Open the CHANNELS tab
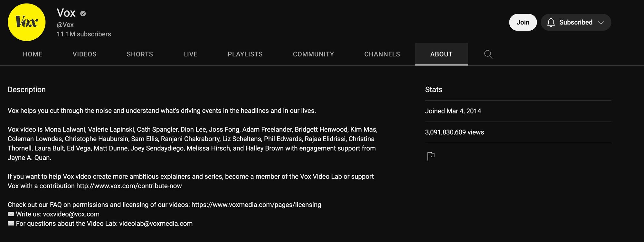Screen dimensions: 644x242 (382, 54)
